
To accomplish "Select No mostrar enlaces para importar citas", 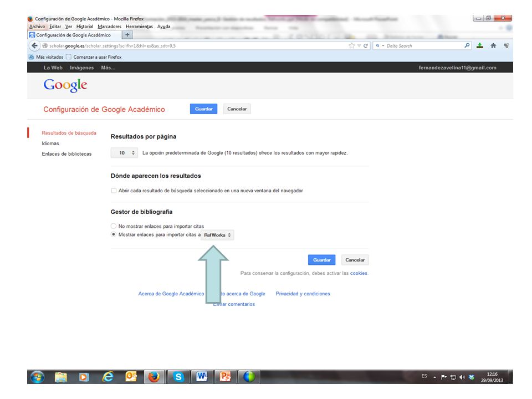I will pyautogui.click(x=114, y=226).
